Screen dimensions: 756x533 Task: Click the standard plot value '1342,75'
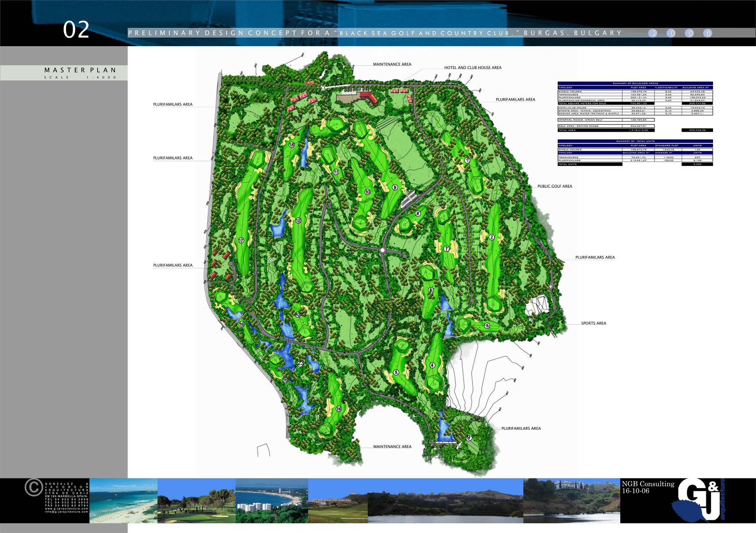668,150
